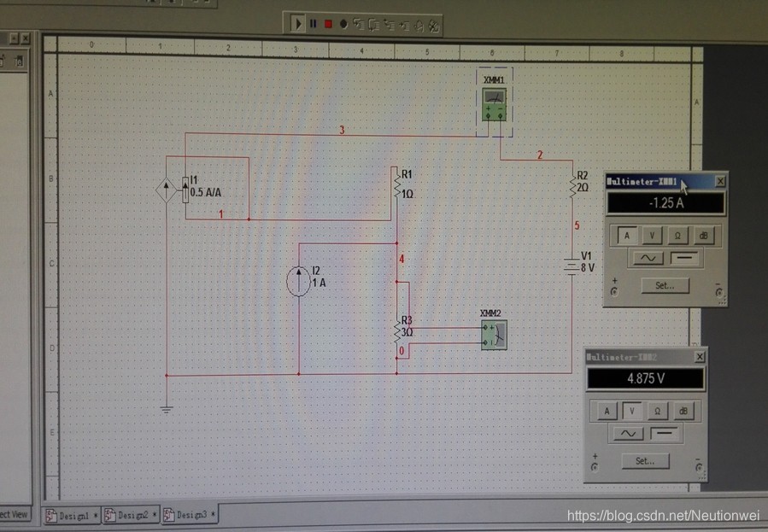
Task: Set Multimeter-XMM2 to ammeter mode A
Action: pos(607,411)
